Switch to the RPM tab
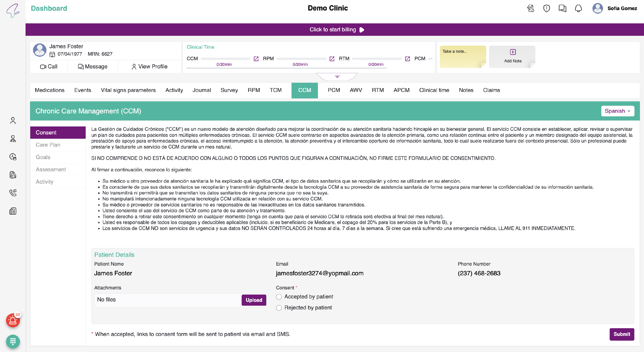Viewport: 644px width, 352px height. [254, 90]
